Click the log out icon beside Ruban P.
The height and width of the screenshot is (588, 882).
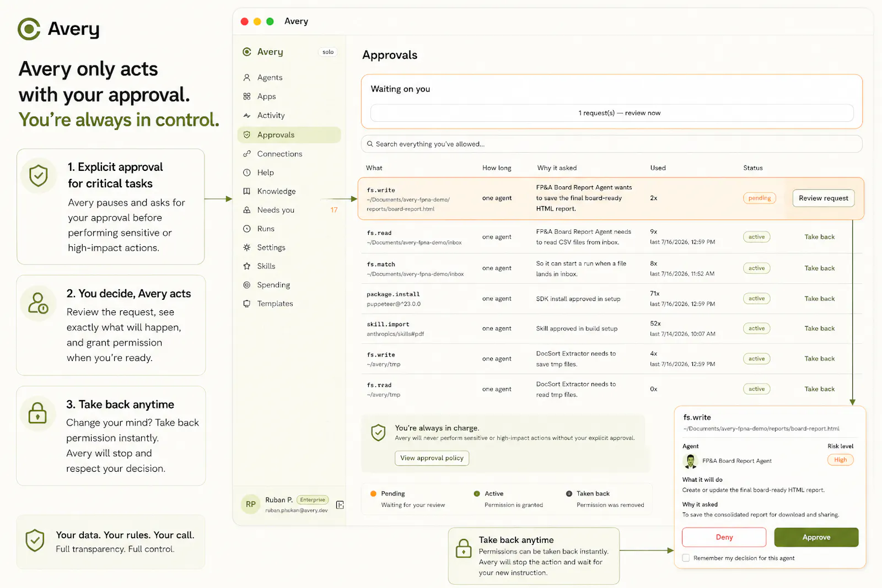point(340,505)
